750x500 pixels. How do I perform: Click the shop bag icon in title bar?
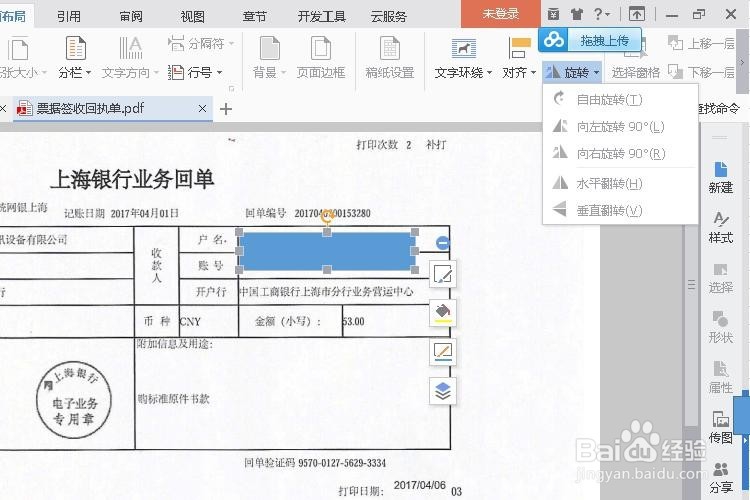553,14
